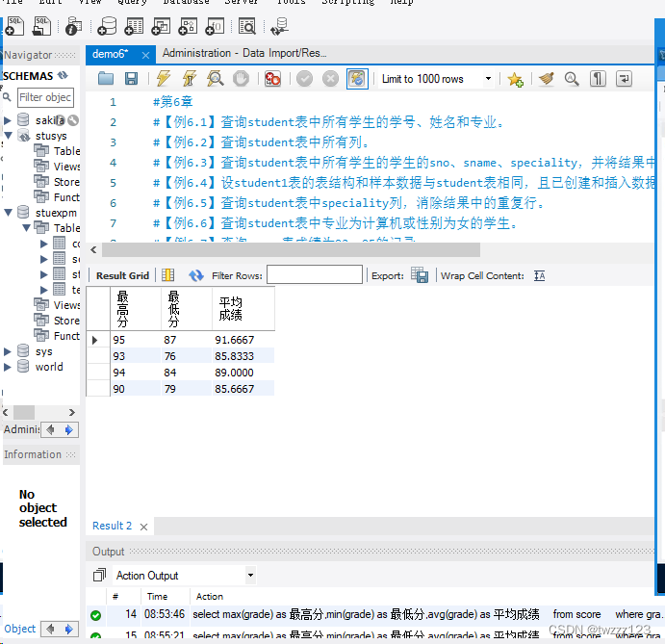
Task: Open the Administration navigator tab
Action: pos(21,429)
